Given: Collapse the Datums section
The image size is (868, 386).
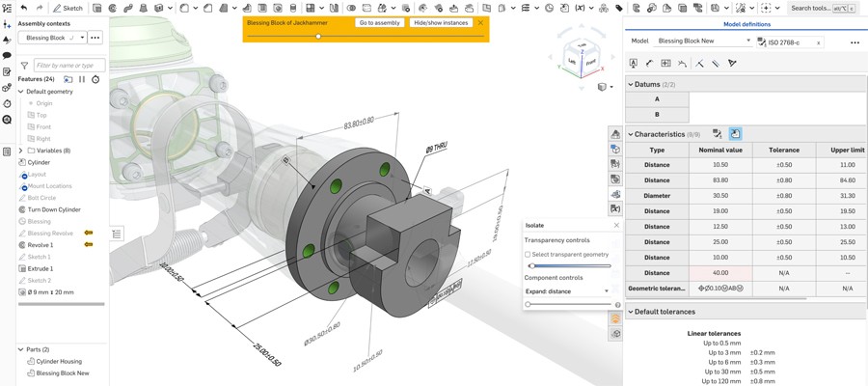Looking at the screenshot, I should click(631, 85).
